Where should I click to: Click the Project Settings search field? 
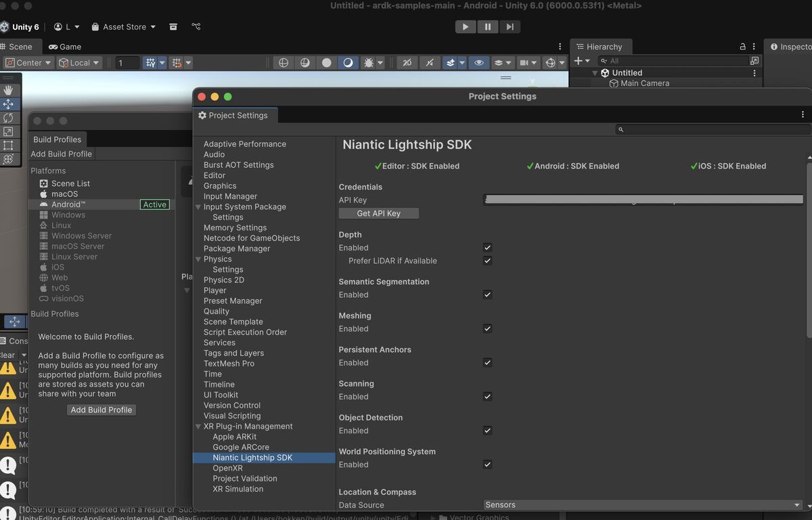coord(713,129)
